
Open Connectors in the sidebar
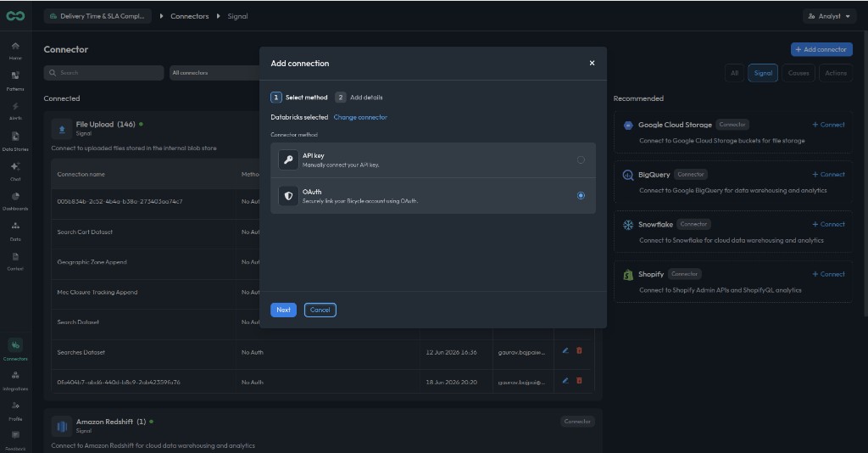15,350
